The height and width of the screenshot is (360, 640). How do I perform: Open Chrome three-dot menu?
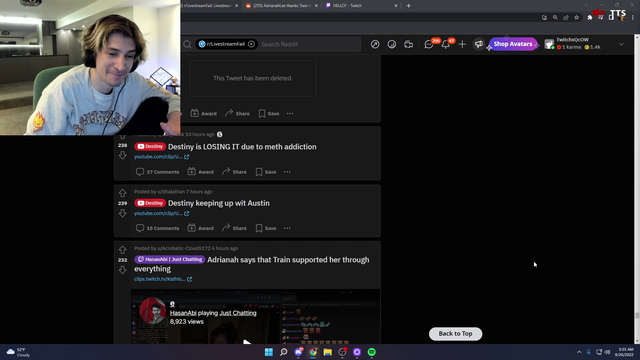633,18
